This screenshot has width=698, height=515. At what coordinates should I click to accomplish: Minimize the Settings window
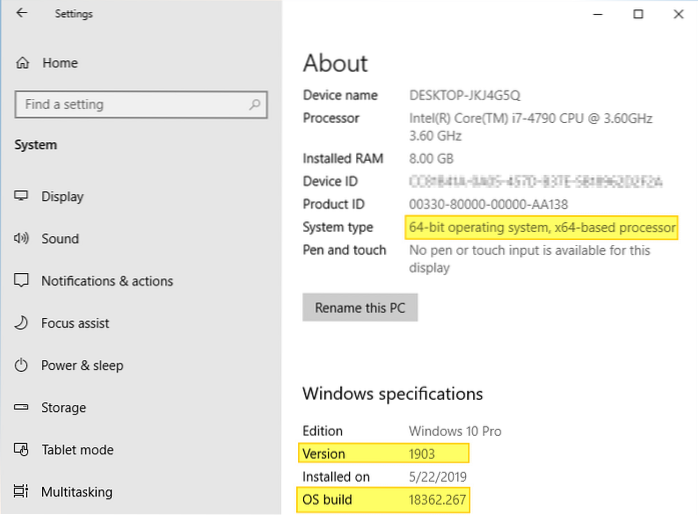pyautogui.click(x=598, y=14)
